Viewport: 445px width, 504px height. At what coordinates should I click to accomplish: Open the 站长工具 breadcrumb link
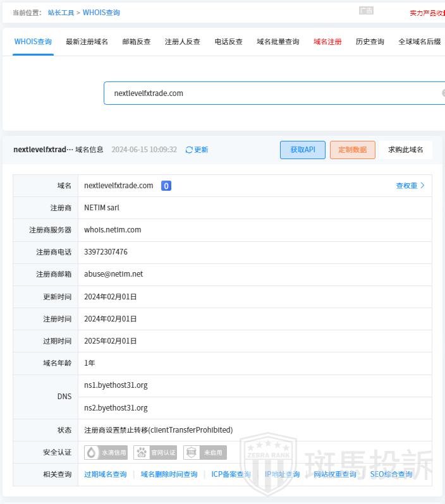[x=61, y=13]
